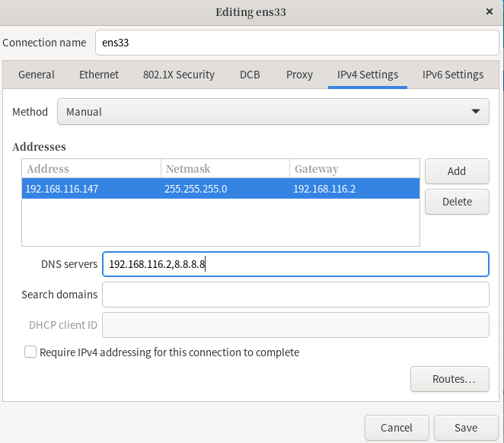Screen dimensions: 504x443
Task: Save the connection settings
Action: click(x=466, y=428)
